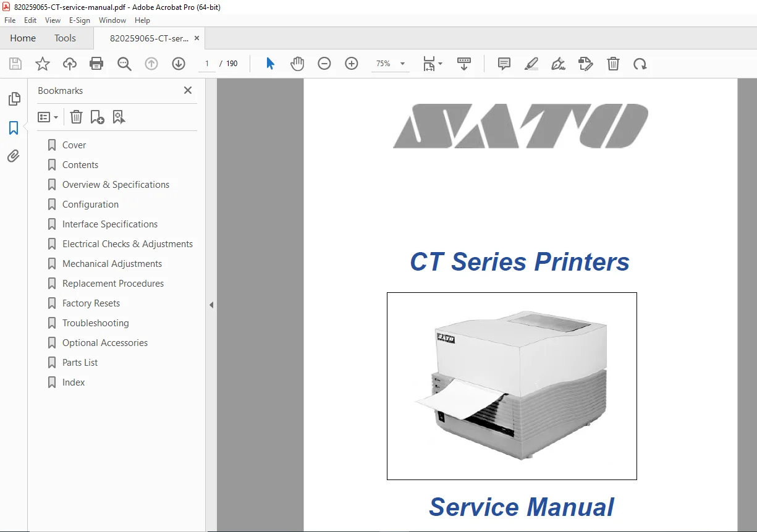Screen dimensions: 757x532
Task: Select the 820259065-CT-ser document tab
Action: click(x=149, y=38)
